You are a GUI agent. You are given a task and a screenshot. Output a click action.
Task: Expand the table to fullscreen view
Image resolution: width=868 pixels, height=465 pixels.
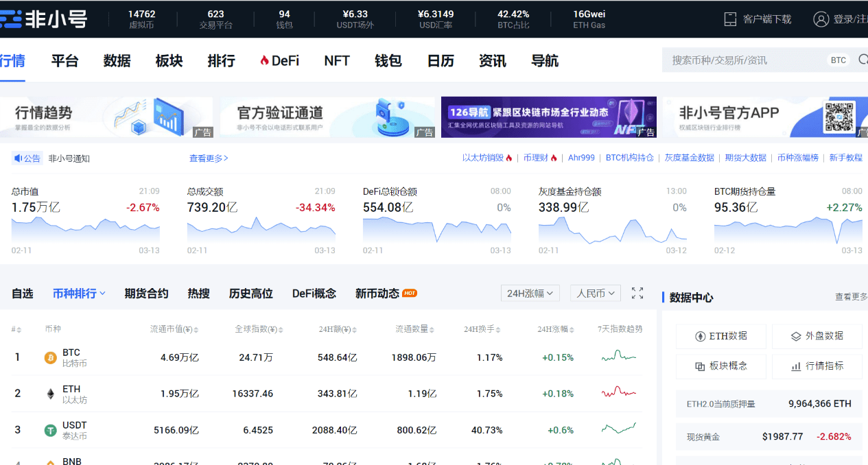pos(637,293)
